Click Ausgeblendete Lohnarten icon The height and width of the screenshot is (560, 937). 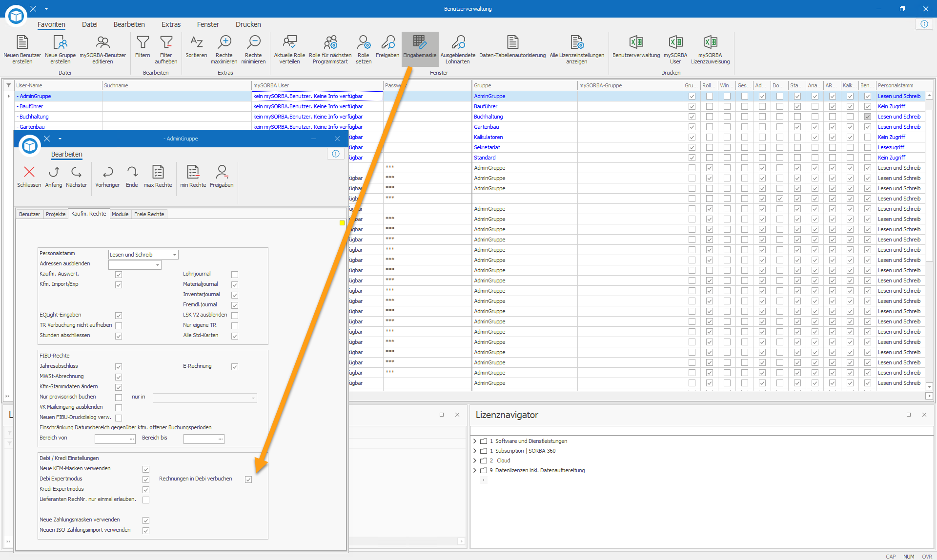pos(458,42)
